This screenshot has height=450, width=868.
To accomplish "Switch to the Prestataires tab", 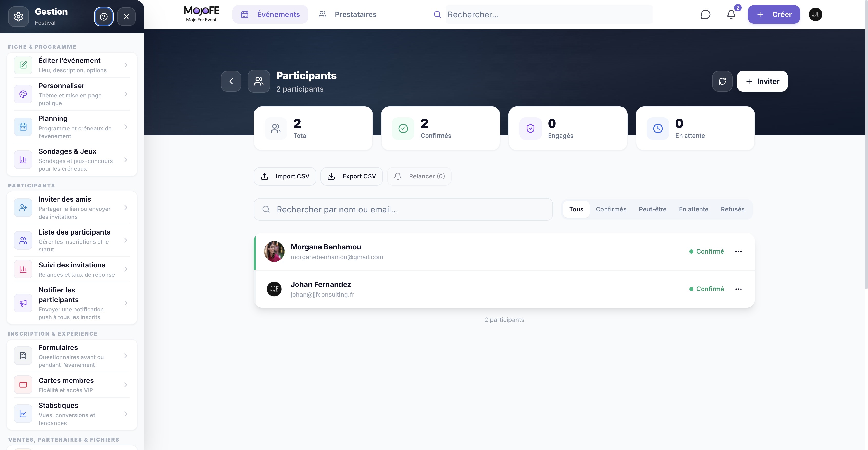I will (x=347, y=14).
